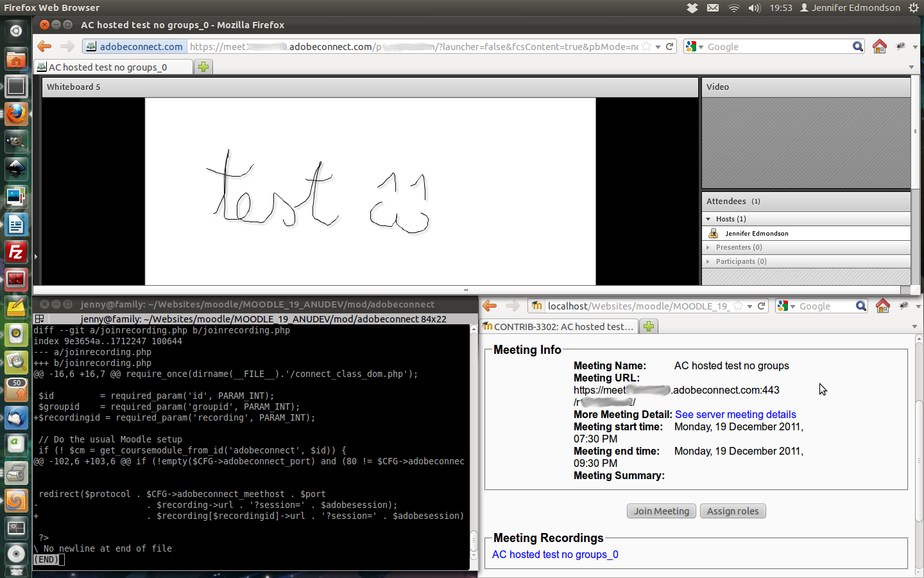Open the system power cog menu
Image resolution: width=924 pixels, height=578 pixels.
914,8
